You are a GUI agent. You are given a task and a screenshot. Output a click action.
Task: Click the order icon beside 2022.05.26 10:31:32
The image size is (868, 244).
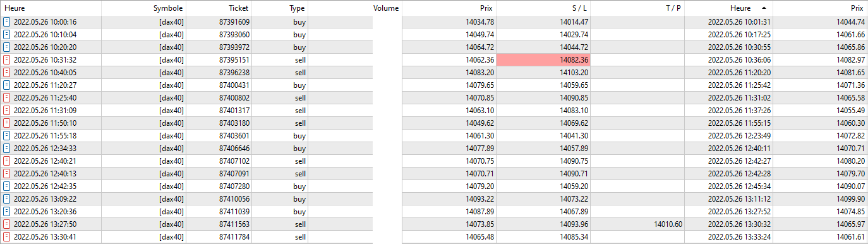(x=7, y=60)
